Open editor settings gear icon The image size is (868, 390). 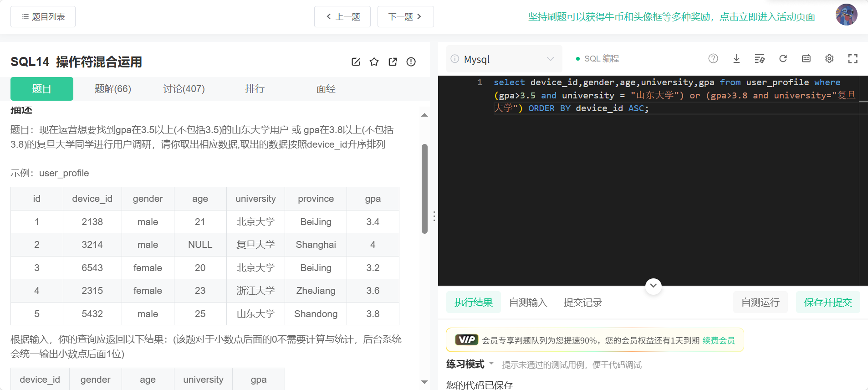[x=829, y=58]
